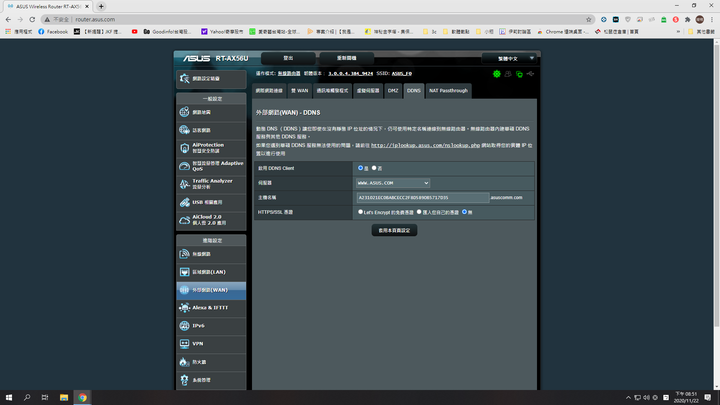Image resolution: width=720 pixels, height=405 pixels.
Task: Open the notification center in taskbar
Action: point(708,398)
